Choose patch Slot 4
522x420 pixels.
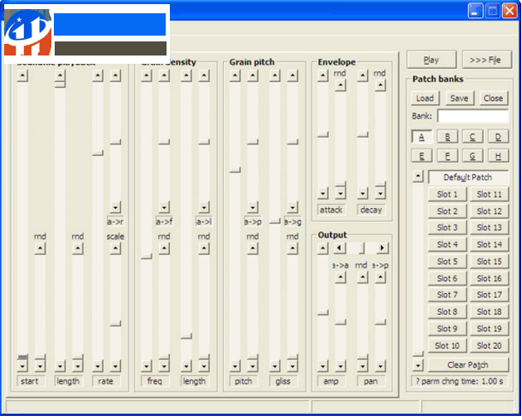coord(447,244)
